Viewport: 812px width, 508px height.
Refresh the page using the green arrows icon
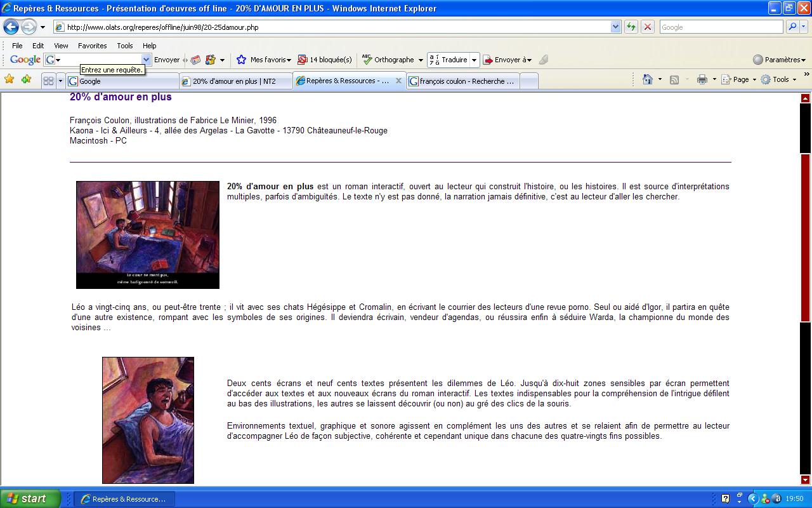point(631,27)
